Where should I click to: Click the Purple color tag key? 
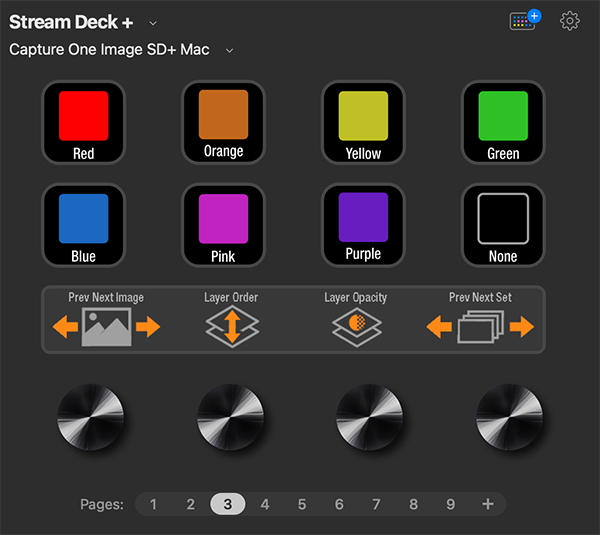point(363,225)
